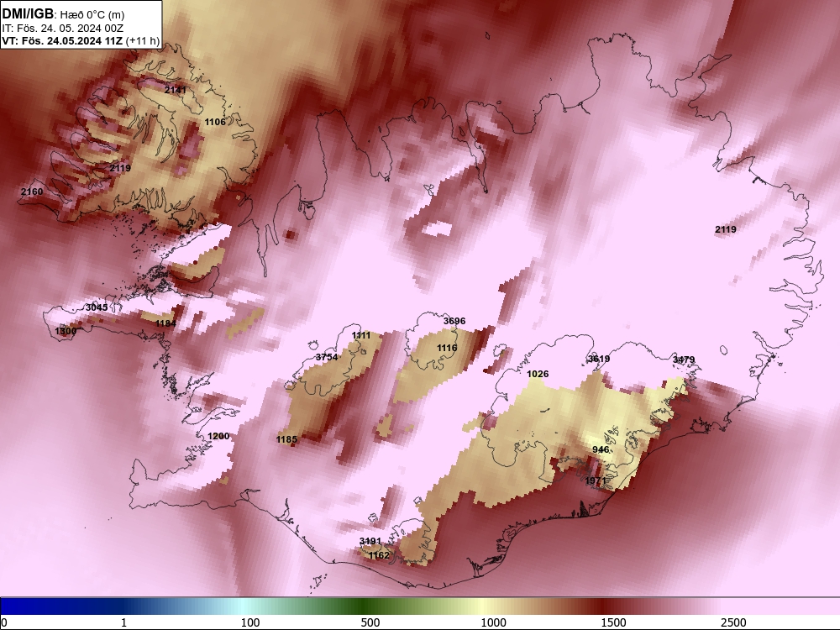Click the 1000 tick on the color scale
The height and width of the screenshot is (630, 840).
pos(493,622)
